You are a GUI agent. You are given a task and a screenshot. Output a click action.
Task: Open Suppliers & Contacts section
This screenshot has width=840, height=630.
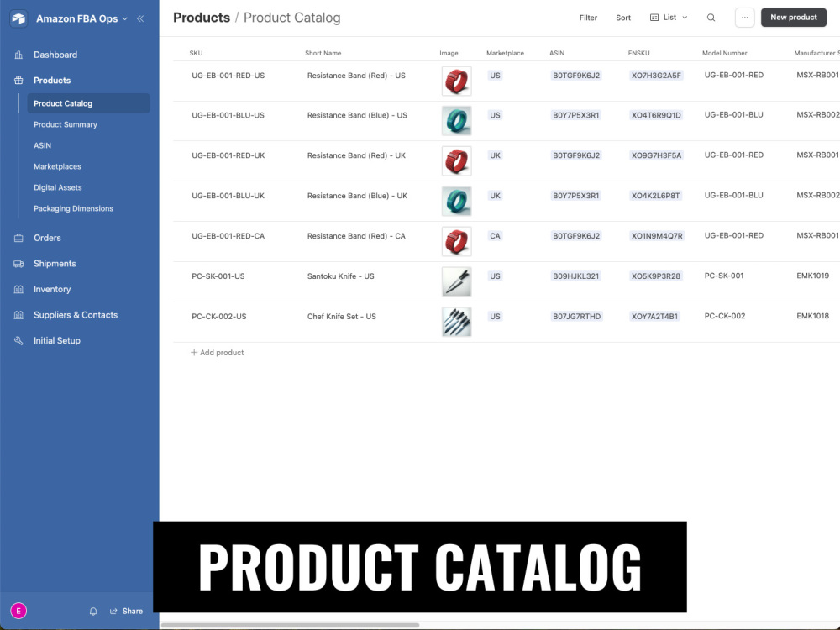click(x=76, y=315)
